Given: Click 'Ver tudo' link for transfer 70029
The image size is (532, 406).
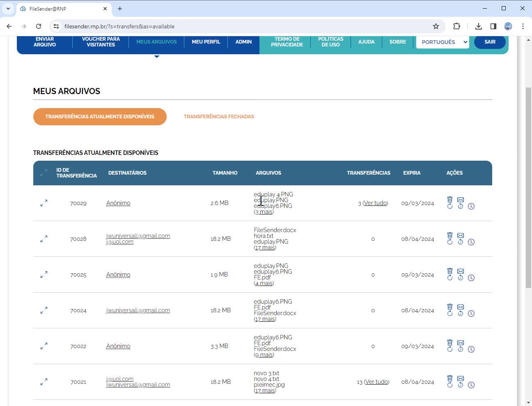Looking at the screenshot, I should [x=375, y=203].
